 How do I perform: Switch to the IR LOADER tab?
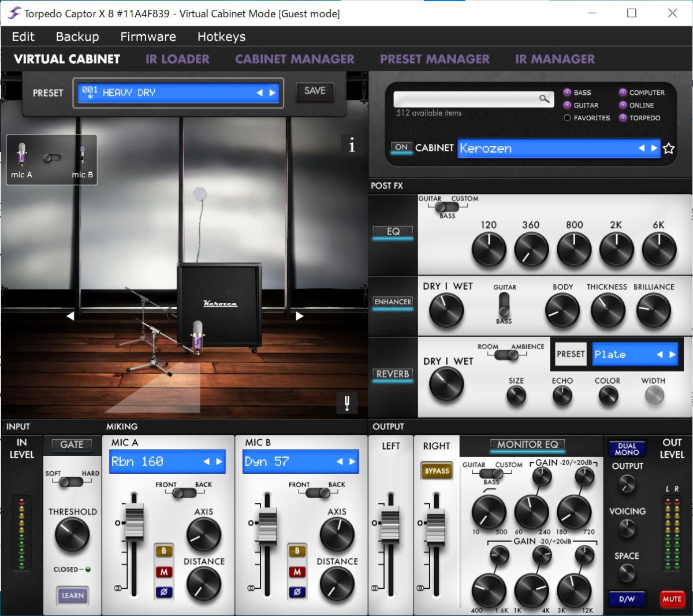(177, 59)
